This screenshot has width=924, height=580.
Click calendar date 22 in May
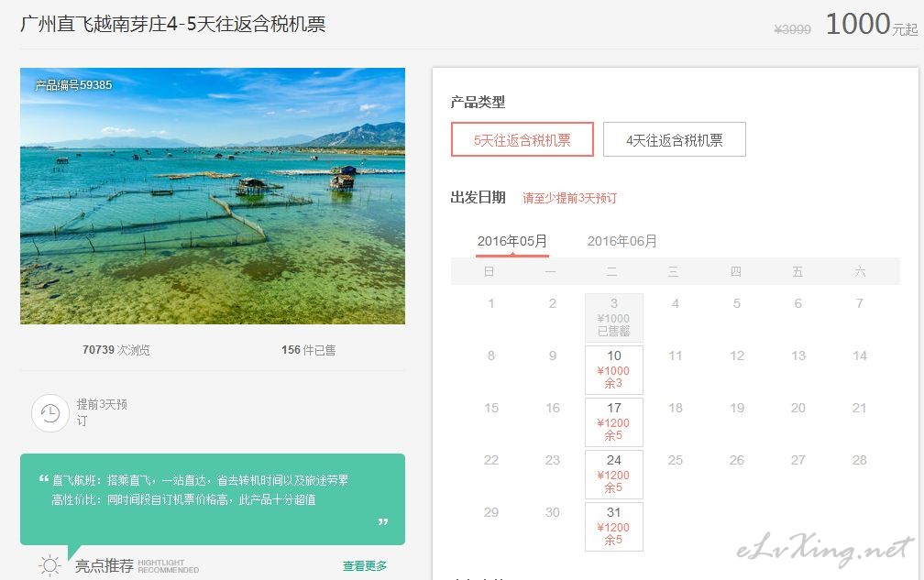[x=491, y=460]
